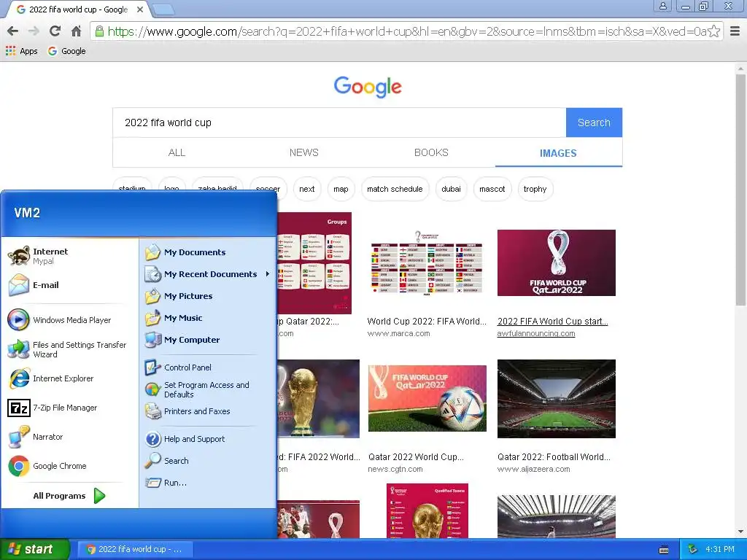Click the browser back arrow
Image resolution: width=747 pixels, height=560 pixels.
13,31
